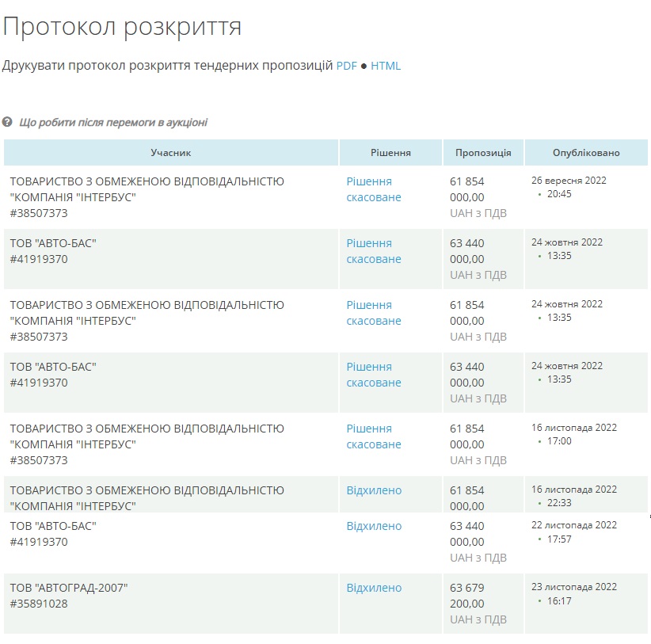Viewport: 651px width, 644px height.
Task: Click the 'Рішення' column header
Action: (x=390, y=153)
